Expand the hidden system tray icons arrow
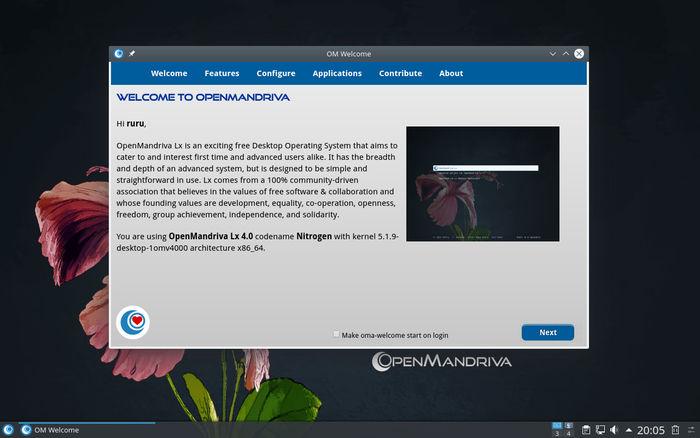 (x=627, y=430)
